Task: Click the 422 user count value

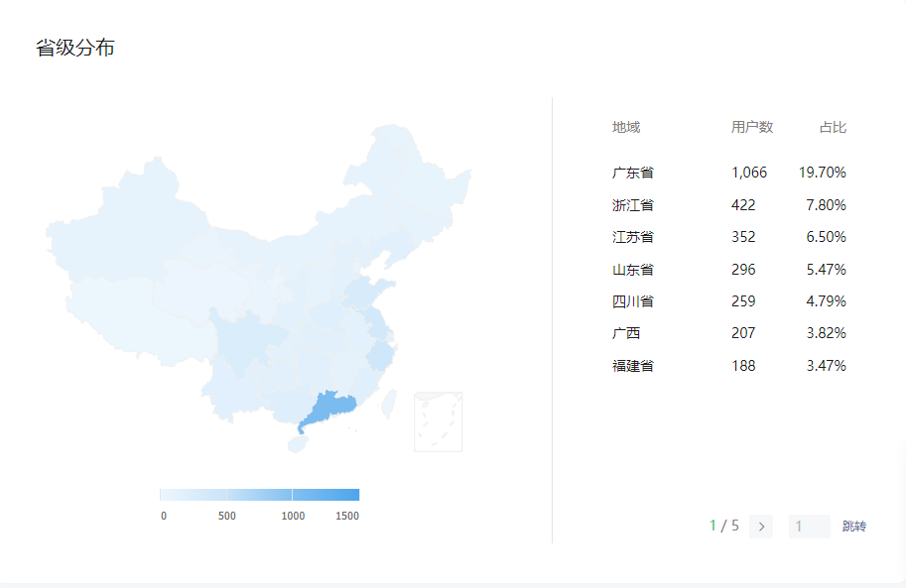Action: pos(743,205)
